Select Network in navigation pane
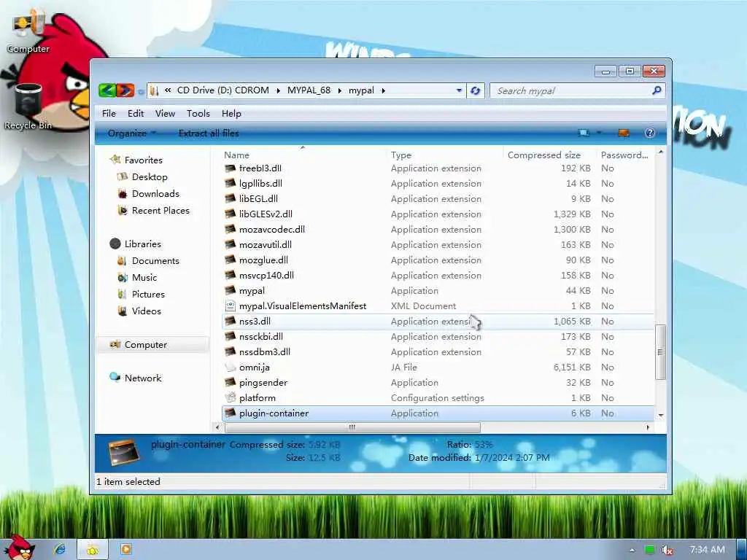This screenshot has height=560, width=747. pyautogui.click(x=143, y=378)
